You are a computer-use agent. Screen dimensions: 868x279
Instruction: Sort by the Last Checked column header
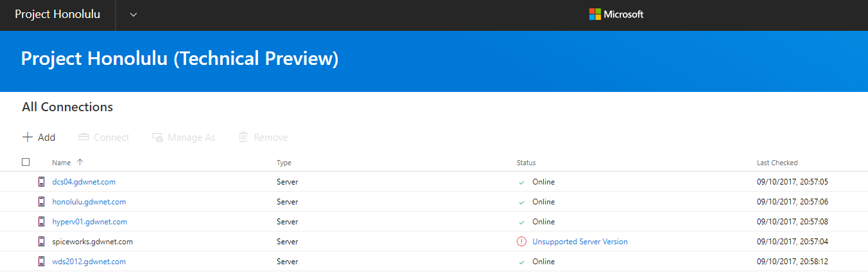coord(777,163)
